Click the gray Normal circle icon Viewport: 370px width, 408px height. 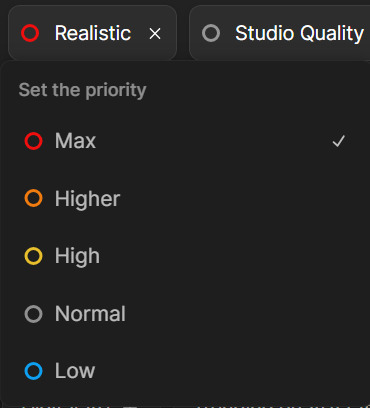point(33,314)
